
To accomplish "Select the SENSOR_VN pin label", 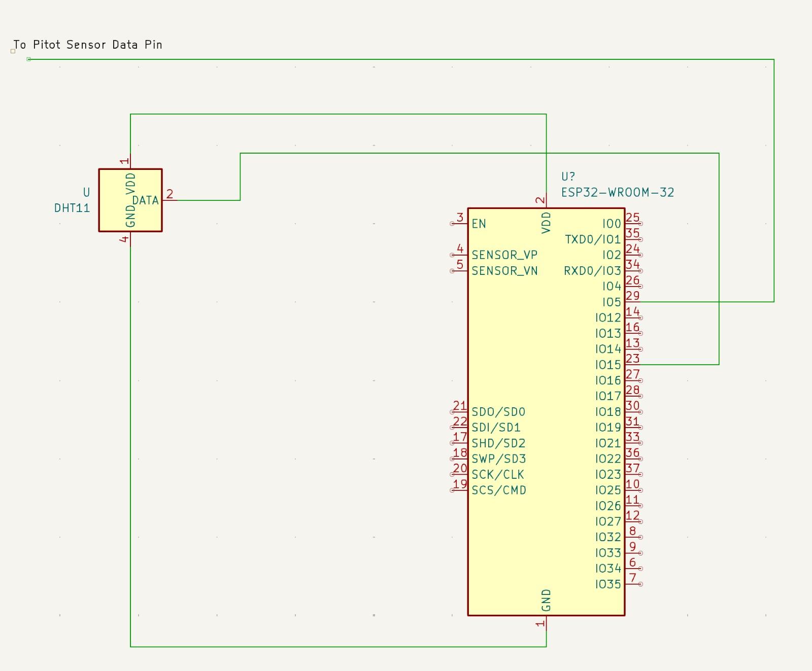I will pos(504,270).
